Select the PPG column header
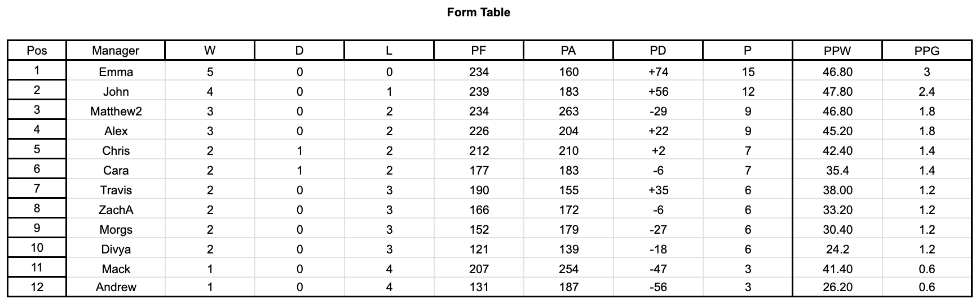The width and height of the screenshot is (980, 303). click(x=927, y=51)
